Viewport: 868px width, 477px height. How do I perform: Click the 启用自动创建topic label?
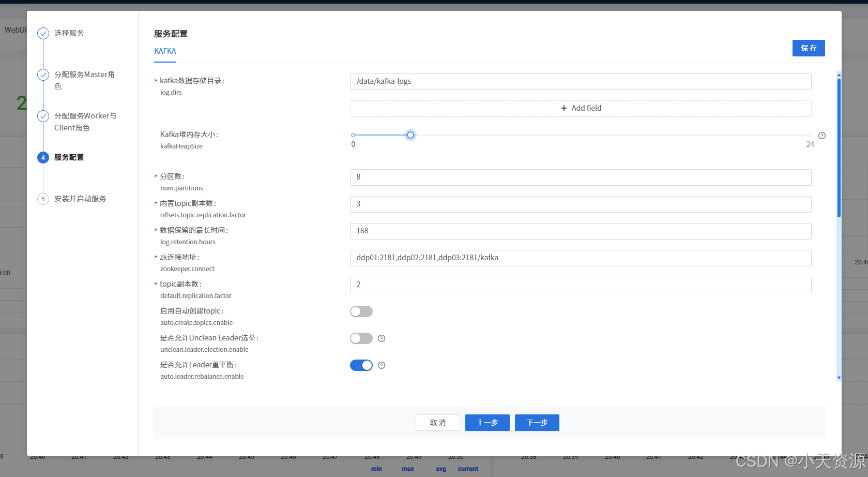point(192,311)
